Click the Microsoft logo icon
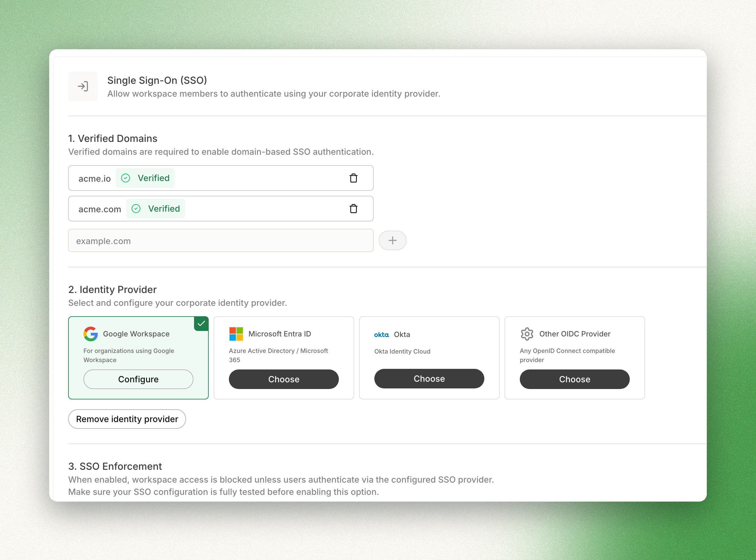The height and width of the screenshot is (560, 756). point(236,334)
